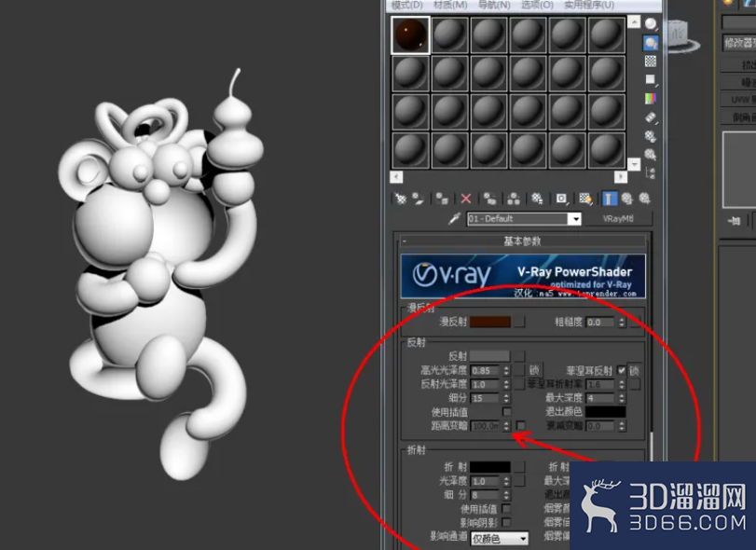Viewport: 756px width, 550px height.
Task: Click the sample slots scroll right arrow
Action: pos(621,177)
